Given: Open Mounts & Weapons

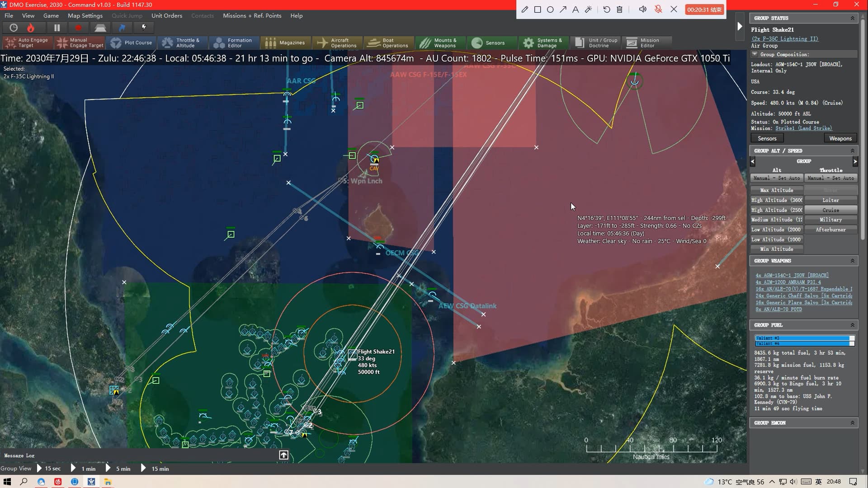Looking at the screenshot, I should [441, 43].
